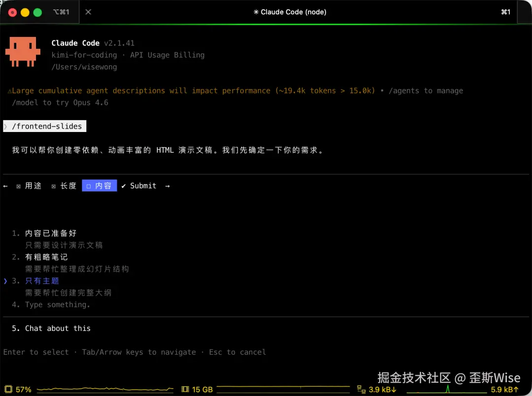This screenshot has width=532, height=396.
Task: Click the yellow minimize window button
Action: coord(25,12)
